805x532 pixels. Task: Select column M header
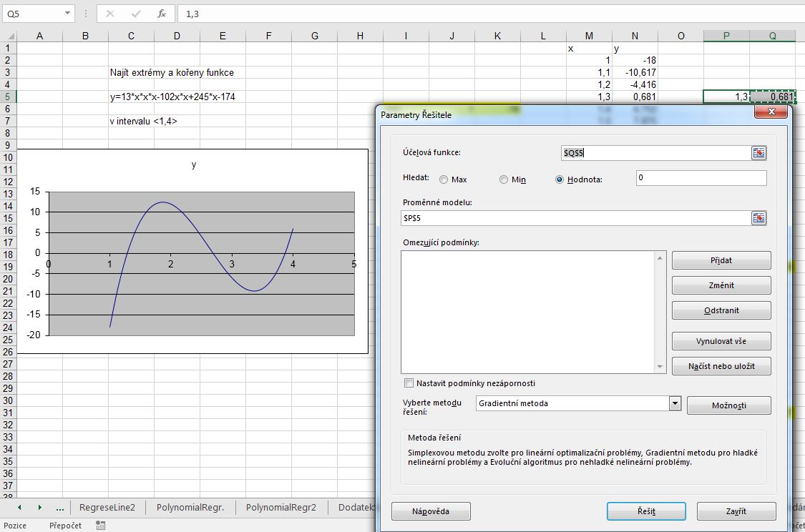[589, 36]
